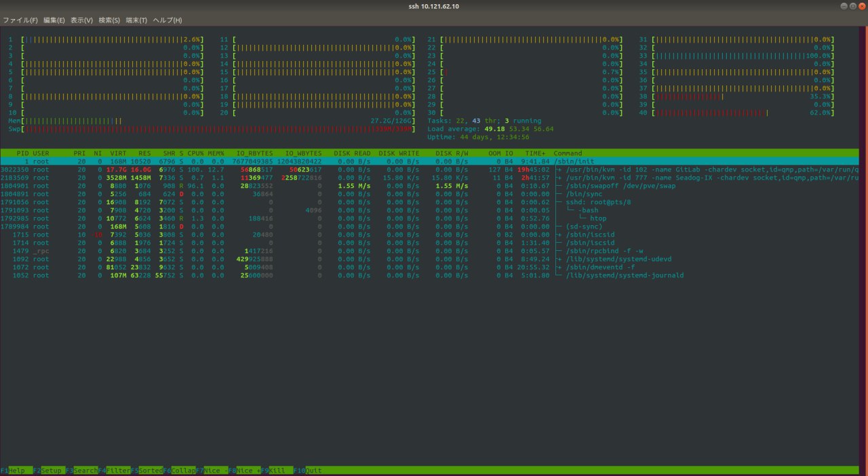
Task: Click F6 Collap to collapse the tree
Action: [179, 471]
